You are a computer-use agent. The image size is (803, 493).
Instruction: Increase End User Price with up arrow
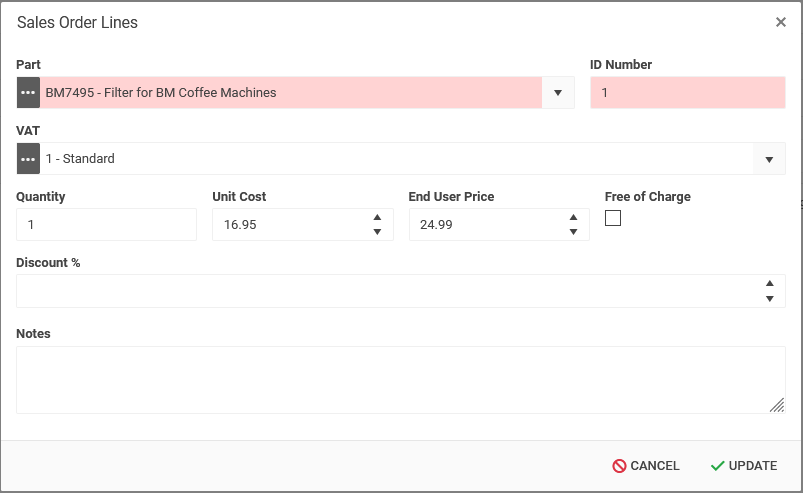573,218
